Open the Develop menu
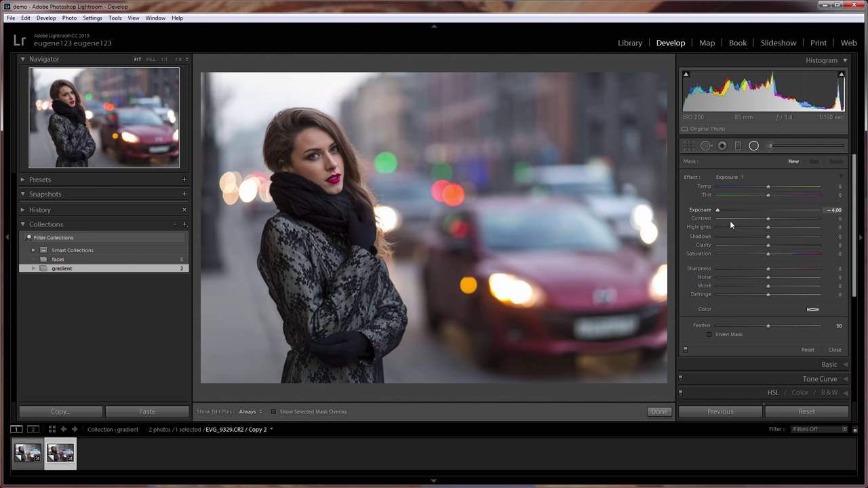Screen dimensions: 868x488 (x=46, y=18)
